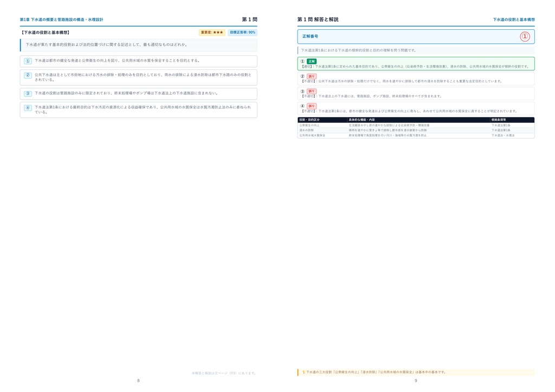Click the 【適切】 explanation text for choice ①
Screen dimensions: 555x392
pyautogui.click(x=415, y=67)
